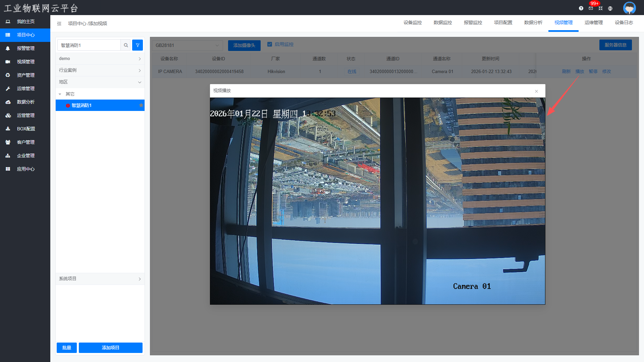
Task: Expand the 行业案例 group
Action: click(100, 70)
